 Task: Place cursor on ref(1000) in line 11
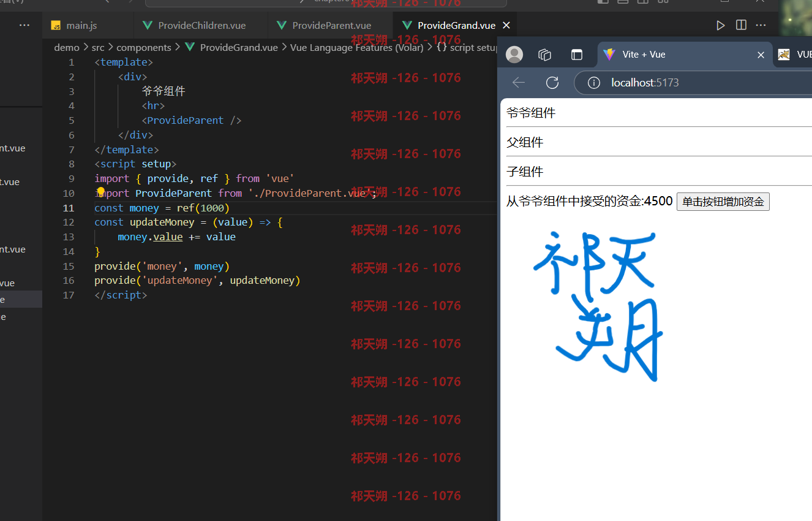203,208
